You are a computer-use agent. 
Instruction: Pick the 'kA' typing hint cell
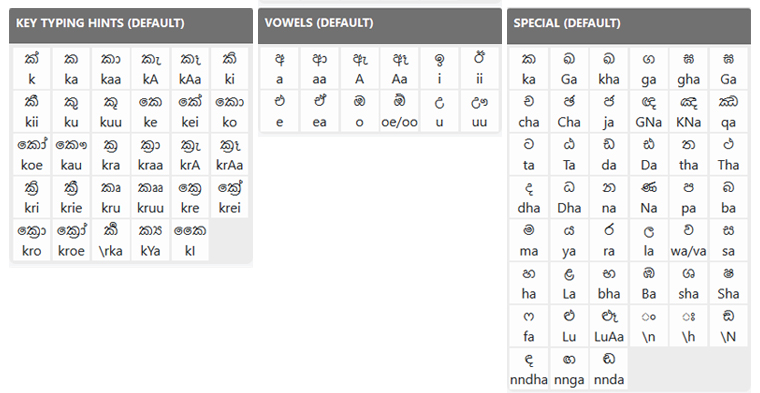150,68
